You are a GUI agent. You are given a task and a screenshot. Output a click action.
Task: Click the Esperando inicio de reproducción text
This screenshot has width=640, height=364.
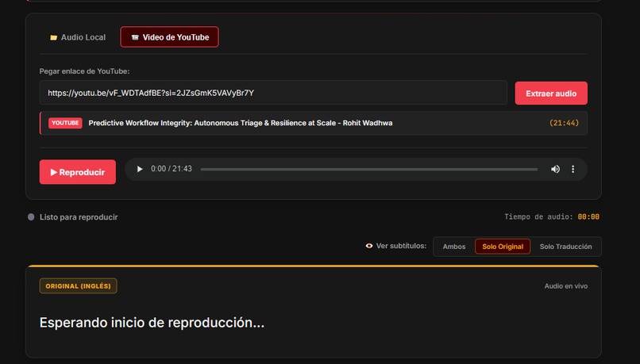152,323
